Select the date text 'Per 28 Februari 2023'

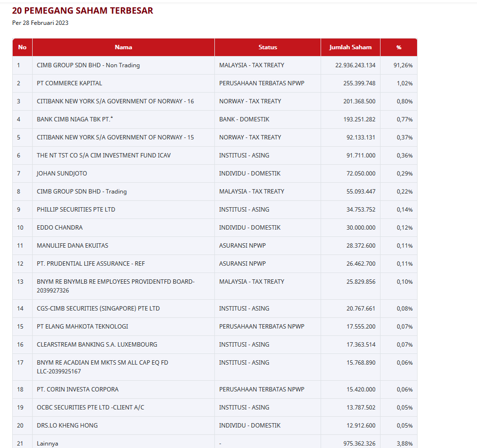[40, 23]
